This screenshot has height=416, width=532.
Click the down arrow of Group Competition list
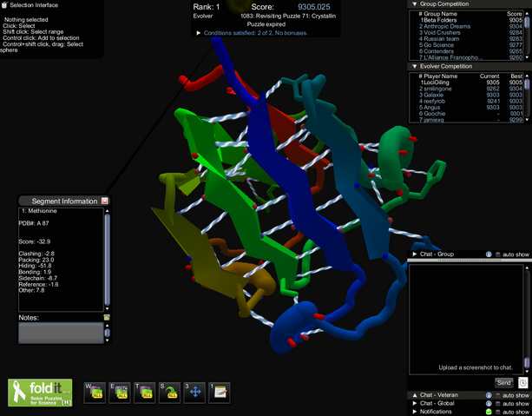pyautogui.click(x=527, y=57)
